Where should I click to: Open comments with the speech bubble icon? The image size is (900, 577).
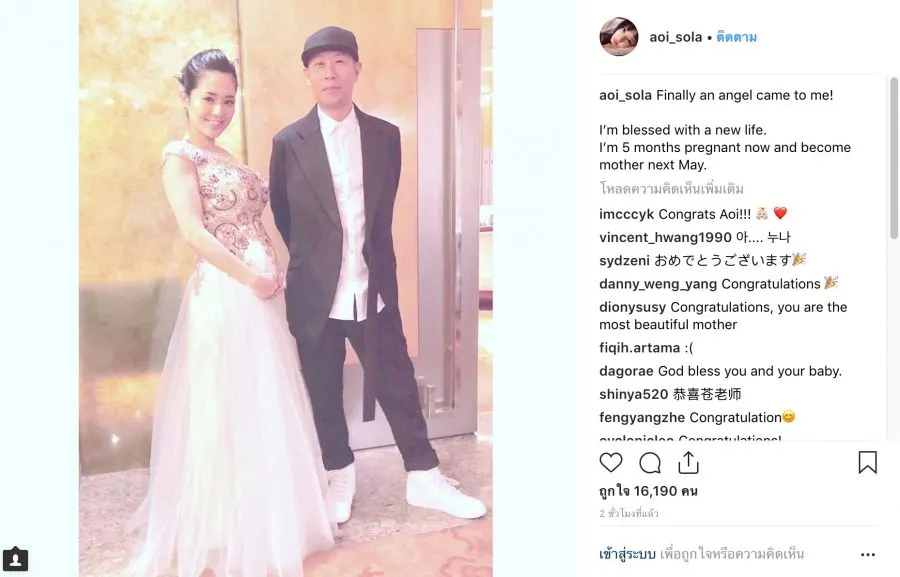650,463
